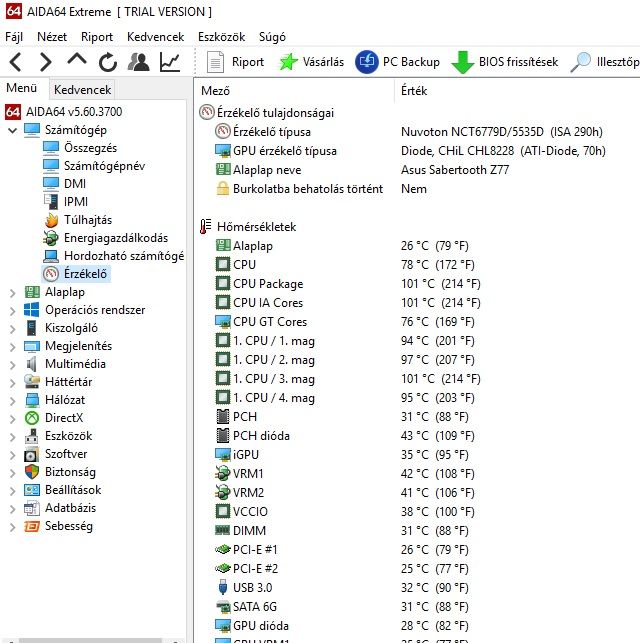Open the Eszközök menu
Viewport: 640px width, 643px height.
tap(221, 37)
